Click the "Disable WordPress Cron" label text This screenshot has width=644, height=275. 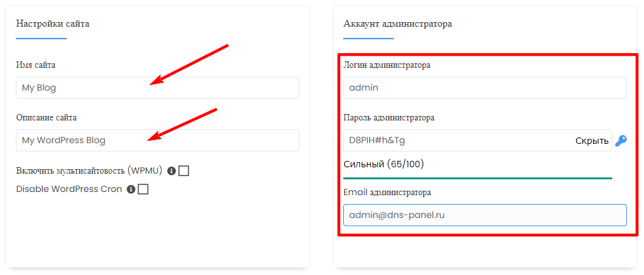[x=69, y=189]
